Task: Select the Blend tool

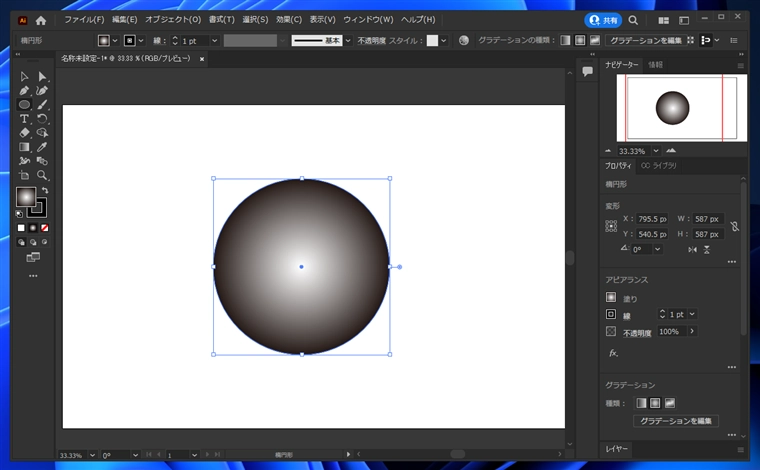Action: (x=42, y=161)
